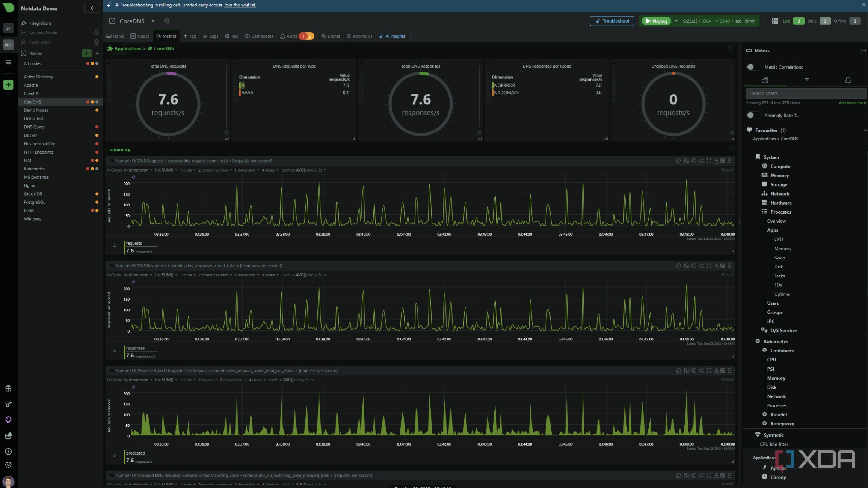Open the CoreDNS room name dropdown
Viewport: 868px width, 488px height.
pyautogui.click(x=153, y=21)
